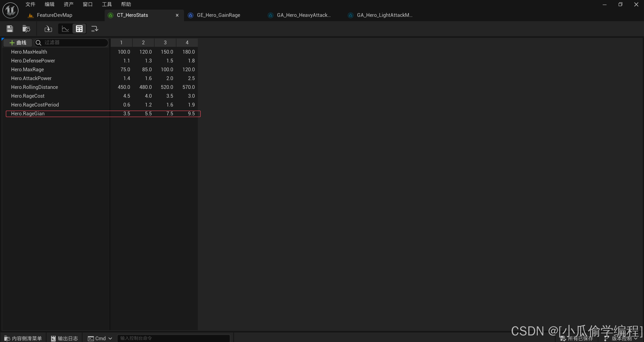The width and height of the screenshot is (644, 342).
Task: Click the 所有已保存 save status
Action: (x=577, y=338)
